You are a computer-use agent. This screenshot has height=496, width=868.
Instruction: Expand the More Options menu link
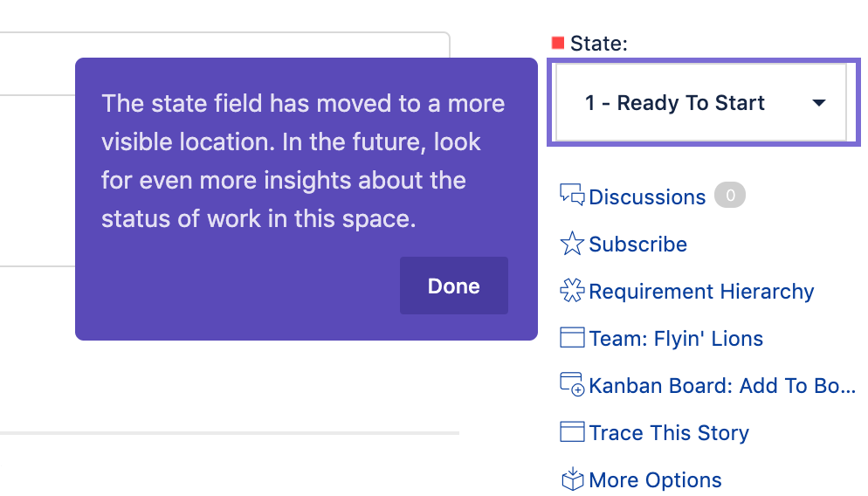tap(656, 479)
